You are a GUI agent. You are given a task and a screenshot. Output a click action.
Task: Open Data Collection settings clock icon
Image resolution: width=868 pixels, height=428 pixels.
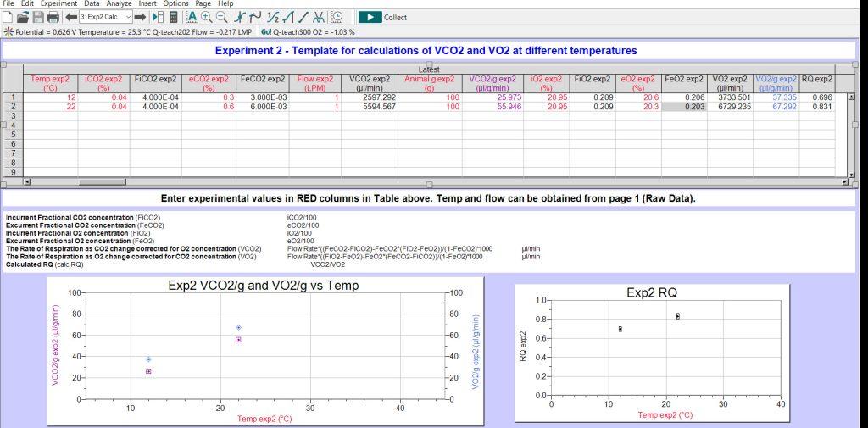(336, 17)
